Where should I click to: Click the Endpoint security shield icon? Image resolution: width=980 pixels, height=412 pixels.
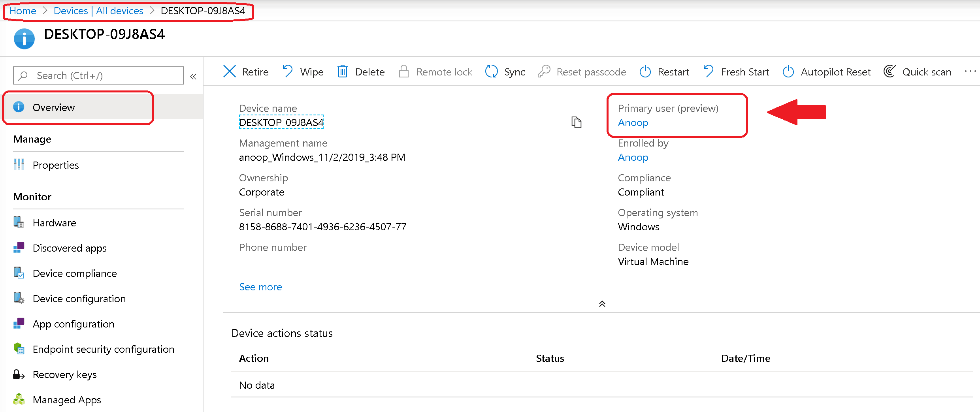pyautogui.click(x=19, y=349)
